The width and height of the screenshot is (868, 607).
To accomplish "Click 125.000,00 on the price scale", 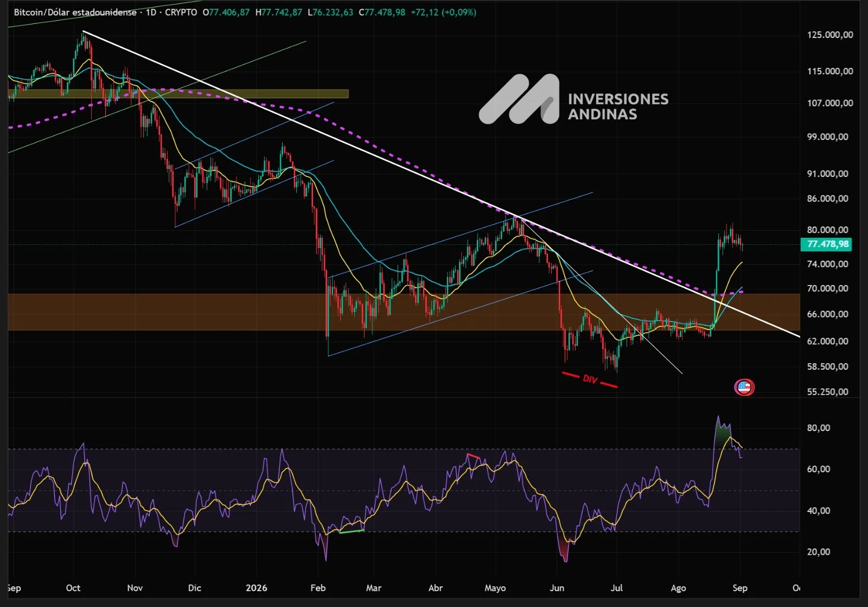I will 829,35.
